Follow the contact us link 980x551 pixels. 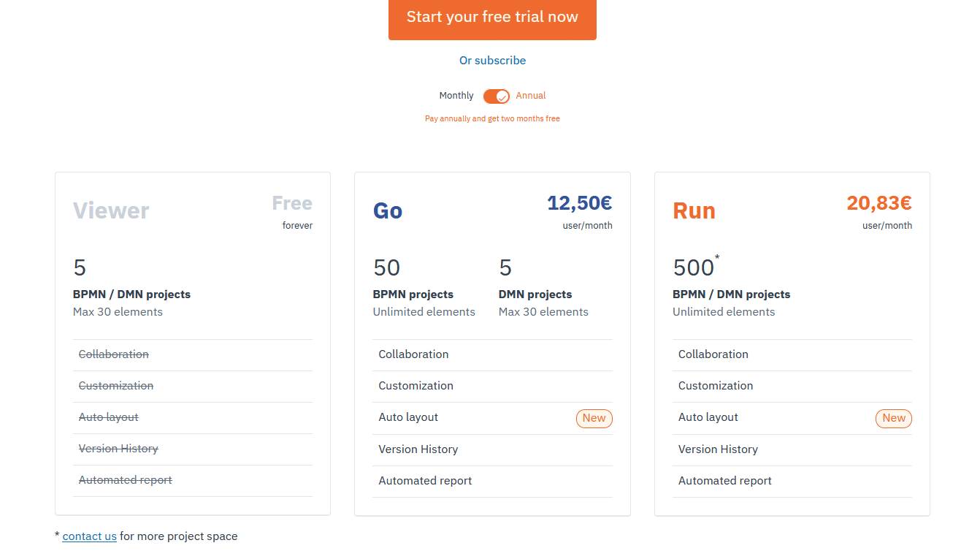90,536
